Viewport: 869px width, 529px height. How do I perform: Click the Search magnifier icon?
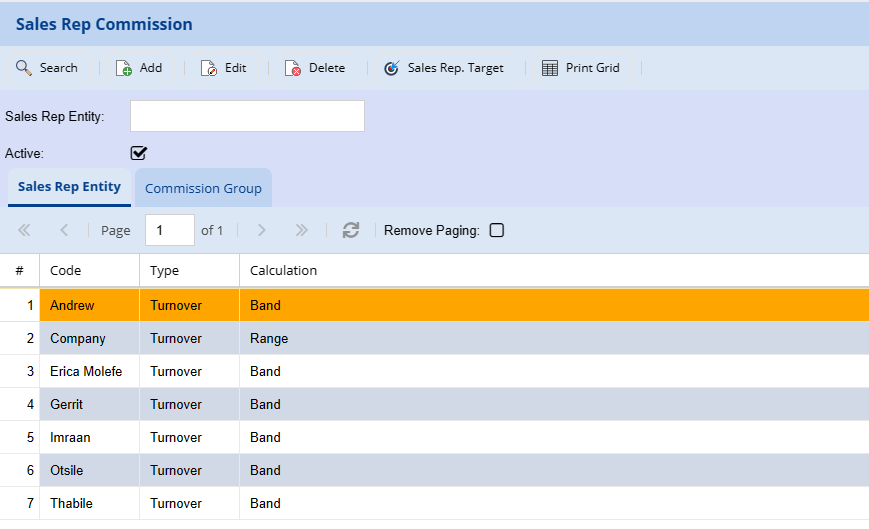pyautogui.click(x=24, y=68)
